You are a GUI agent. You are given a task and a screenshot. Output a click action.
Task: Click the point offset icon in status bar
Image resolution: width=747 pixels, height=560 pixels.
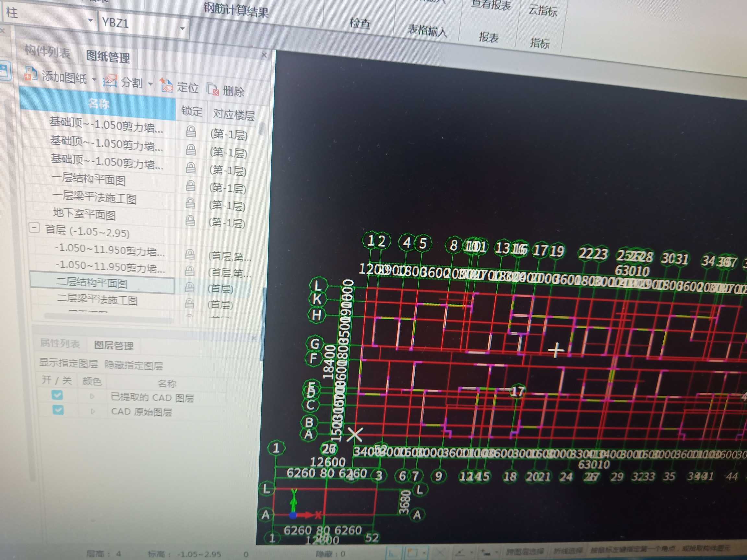tap(486, 553)
